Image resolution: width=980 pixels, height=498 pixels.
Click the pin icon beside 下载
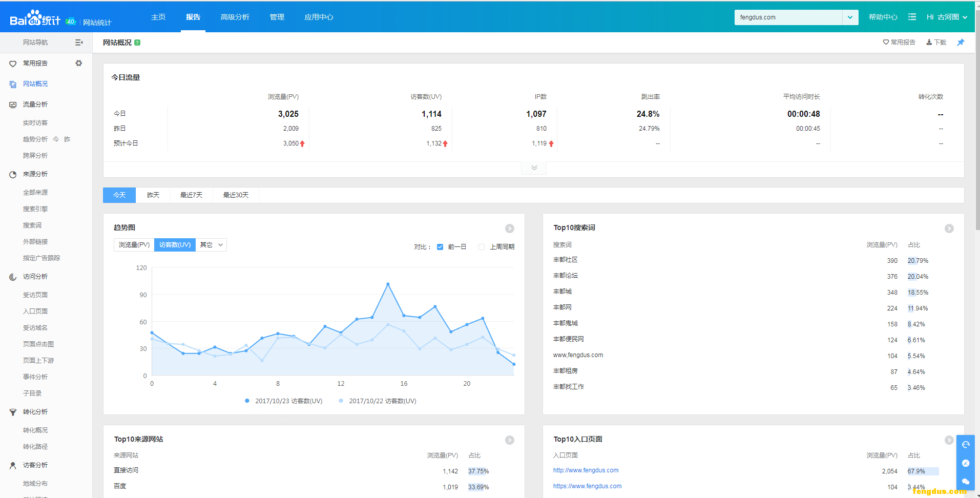960,43
